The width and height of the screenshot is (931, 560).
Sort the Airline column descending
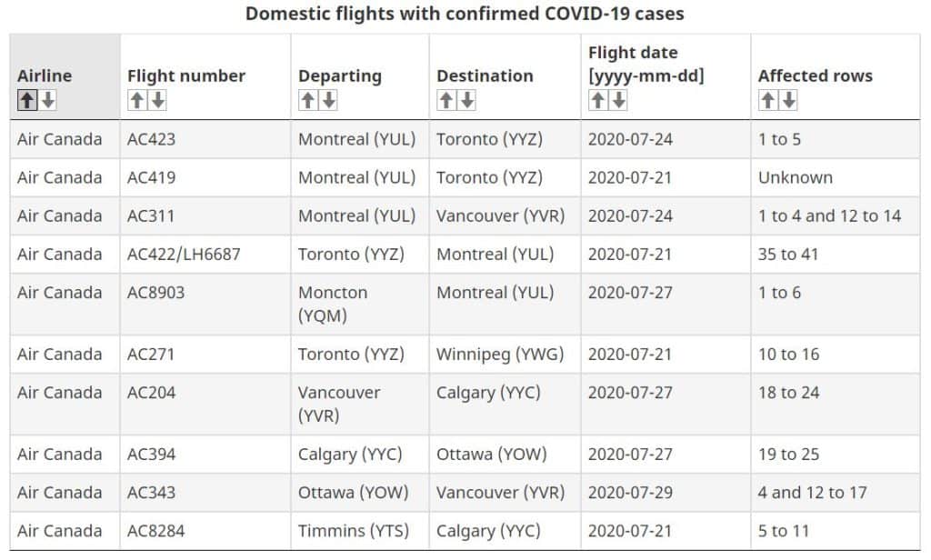[46, 100]
